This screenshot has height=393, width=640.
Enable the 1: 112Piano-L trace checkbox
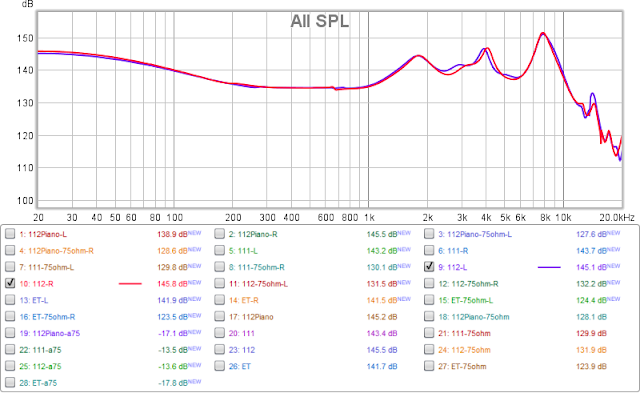tap(10, 234)
